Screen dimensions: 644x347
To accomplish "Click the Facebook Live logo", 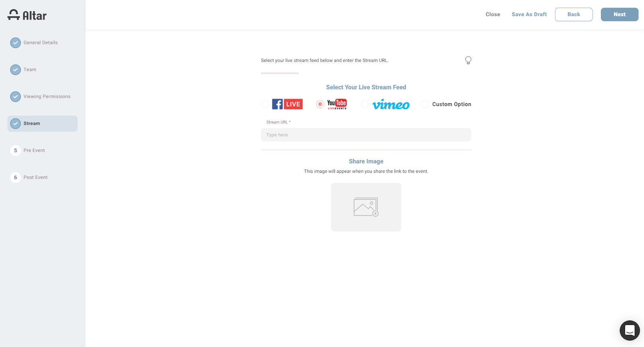I will coord(287,104).
